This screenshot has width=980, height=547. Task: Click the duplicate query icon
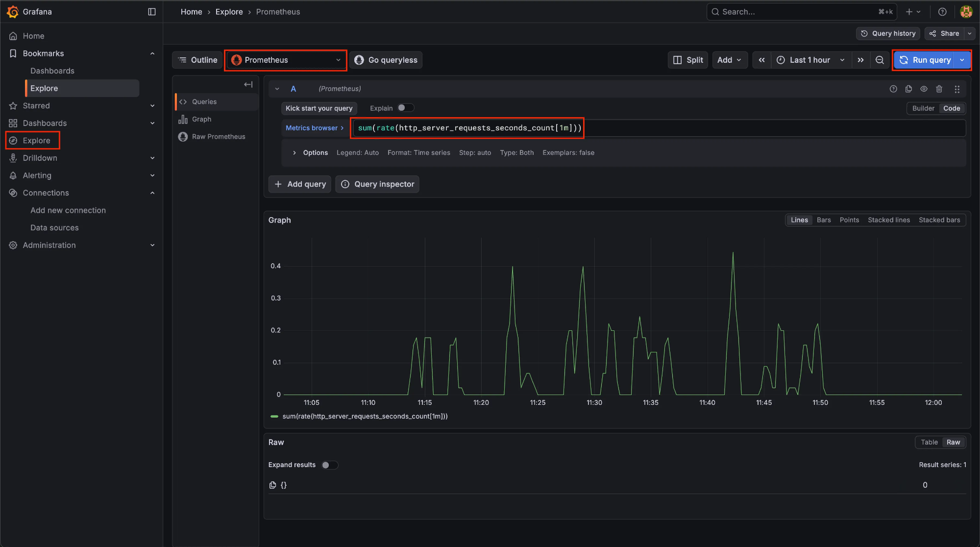click(x=908, y=89)
